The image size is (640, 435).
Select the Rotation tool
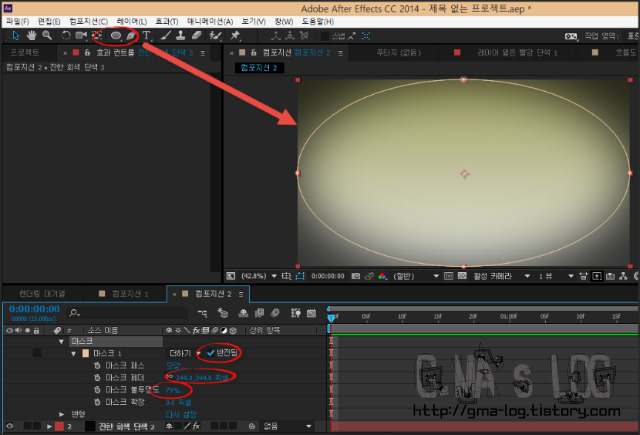pos(66,36)
